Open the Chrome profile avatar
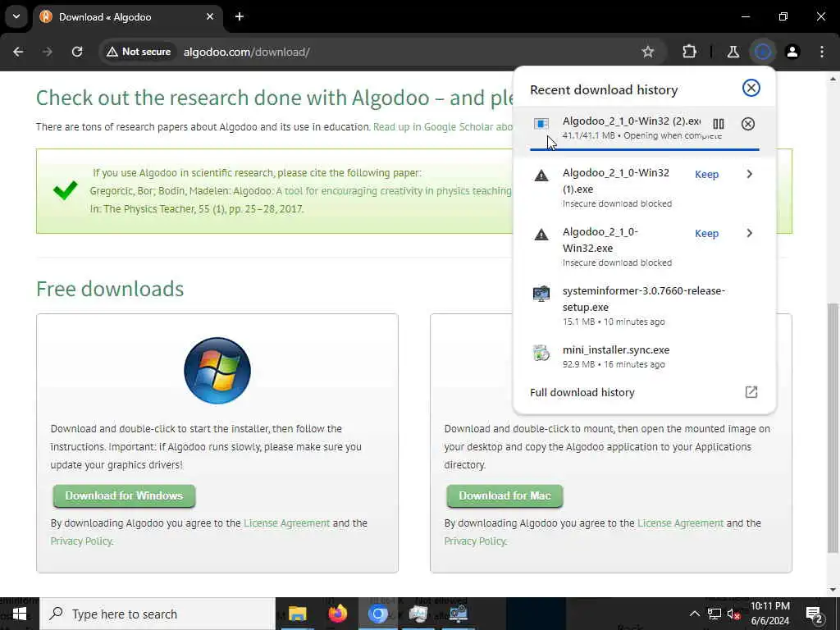The height and width of the screenshot is (630, 840). point(792,52)
